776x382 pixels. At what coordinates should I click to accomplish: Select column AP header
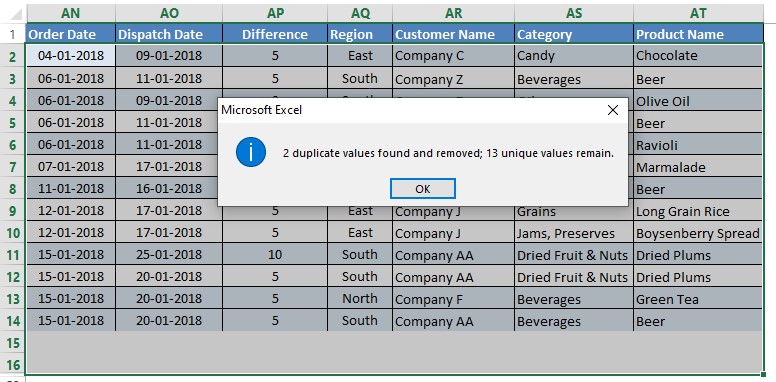coord(275,13)
